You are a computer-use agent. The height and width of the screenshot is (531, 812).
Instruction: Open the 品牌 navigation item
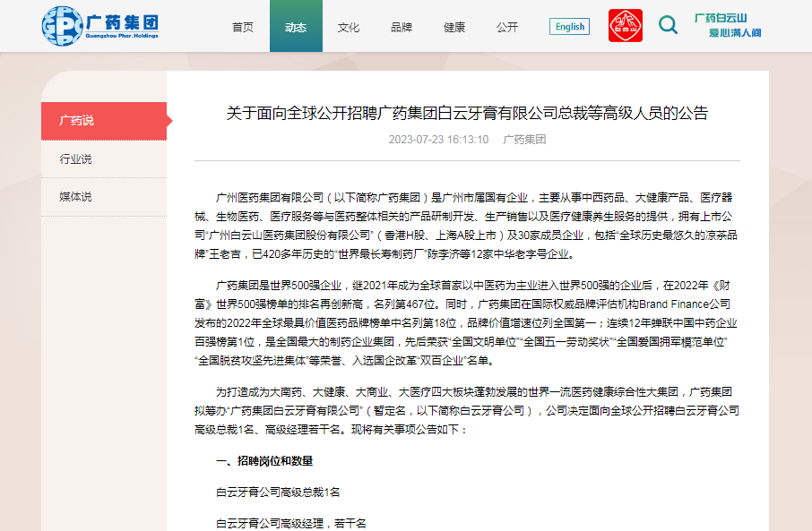click(x=402, y=27)
